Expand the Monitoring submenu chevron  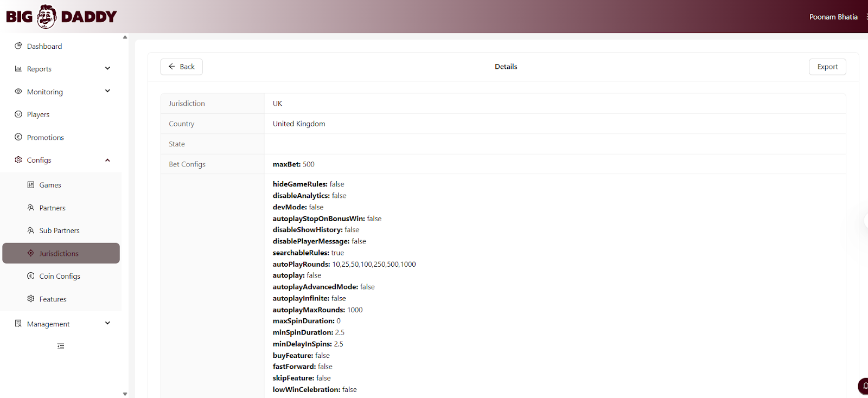click(x=107, y=91)
